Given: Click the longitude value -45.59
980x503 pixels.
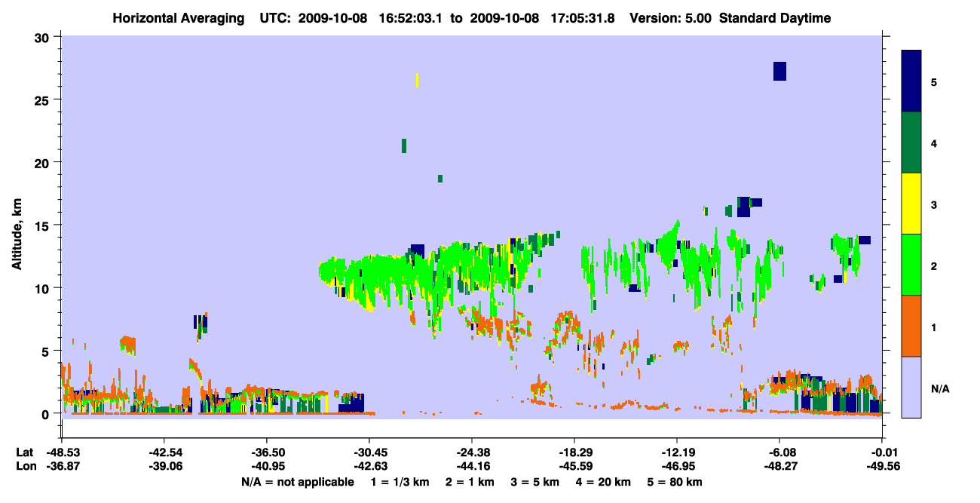Looking at the screenshot, I should pyautogui.click(x=574, y=467).
